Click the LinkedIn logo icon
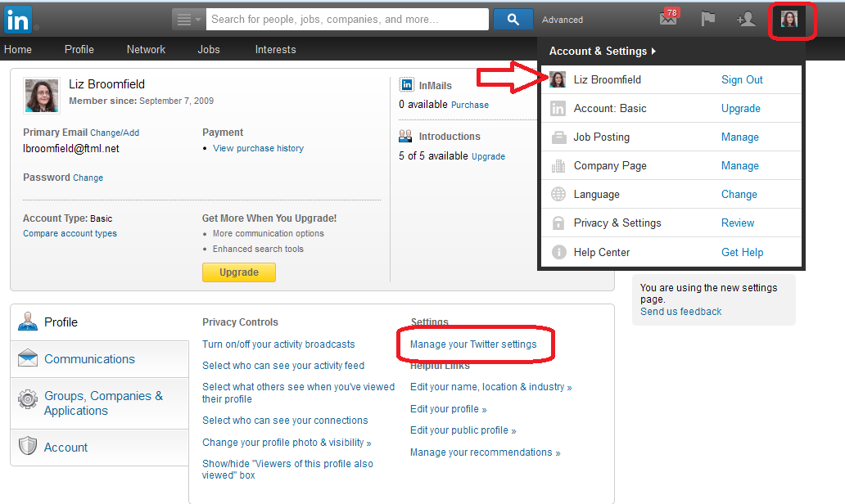This screenshot has height=504, width=845. click(x=18, y=18)
